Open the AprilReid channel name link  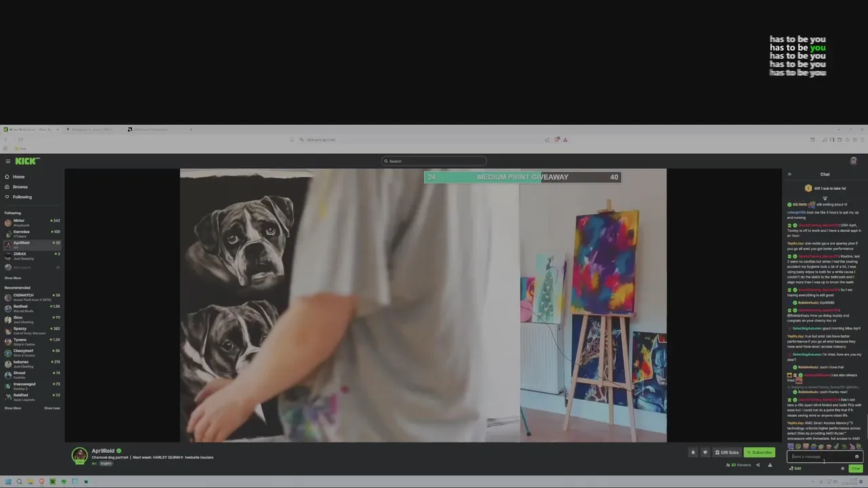pos(103,451)
